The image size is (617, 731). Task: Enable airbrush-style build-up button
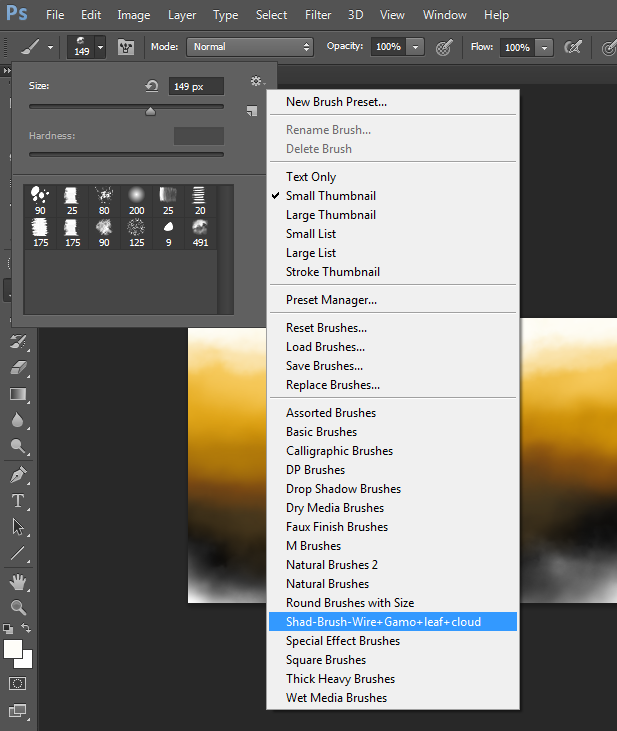point(573,47)
